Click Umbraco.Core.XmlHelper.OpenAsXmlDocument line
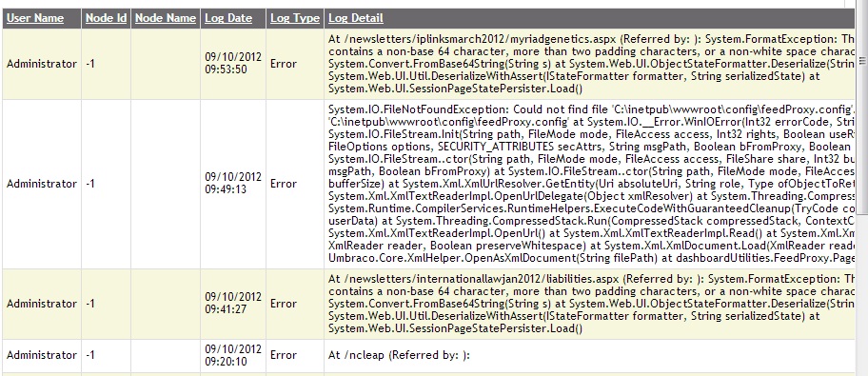868x376 pixels. [592, 258]
